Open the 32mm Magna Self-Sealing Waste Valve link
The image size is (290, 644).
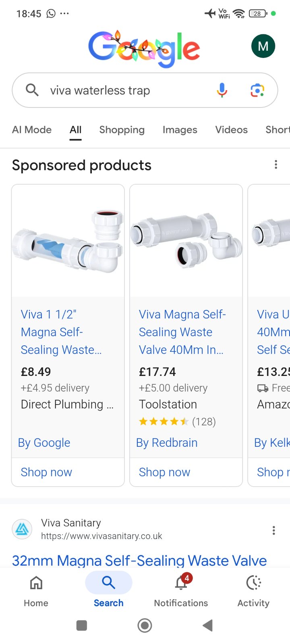139,560
